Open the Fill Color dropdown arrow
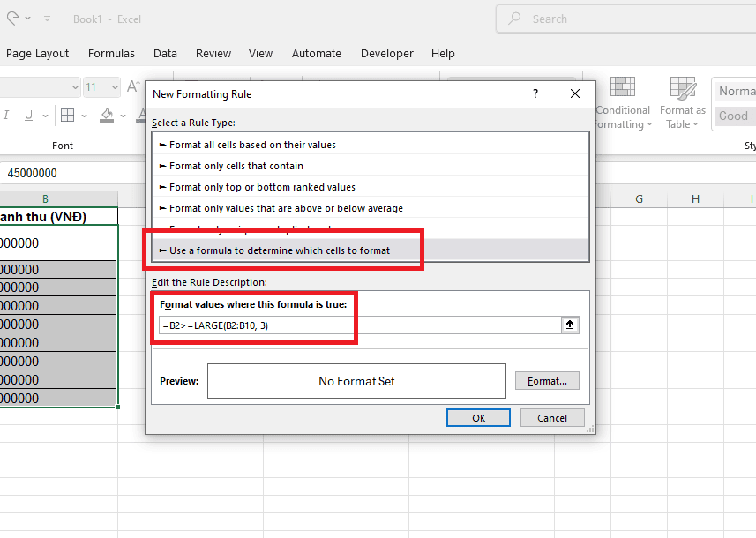Image resolution: width=756 pixels, height=538 pixels. tap(123, 116)
